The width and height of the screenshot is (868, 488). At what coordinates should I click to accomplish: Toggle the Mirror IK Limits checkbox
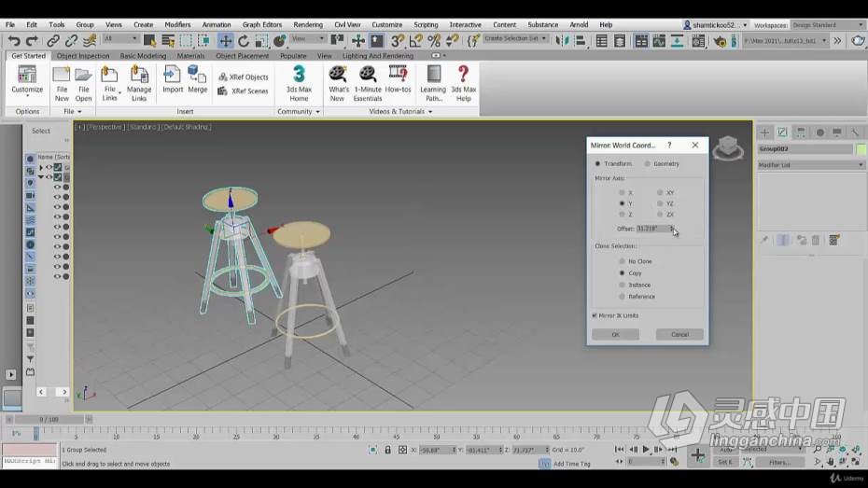[x=595, y=315]
